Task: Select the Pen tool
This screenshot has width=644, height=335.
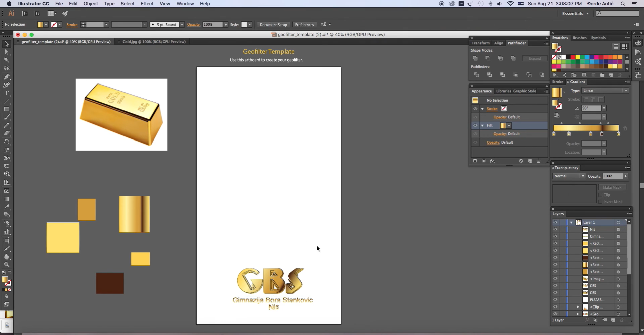Action: tap(7, 77)
